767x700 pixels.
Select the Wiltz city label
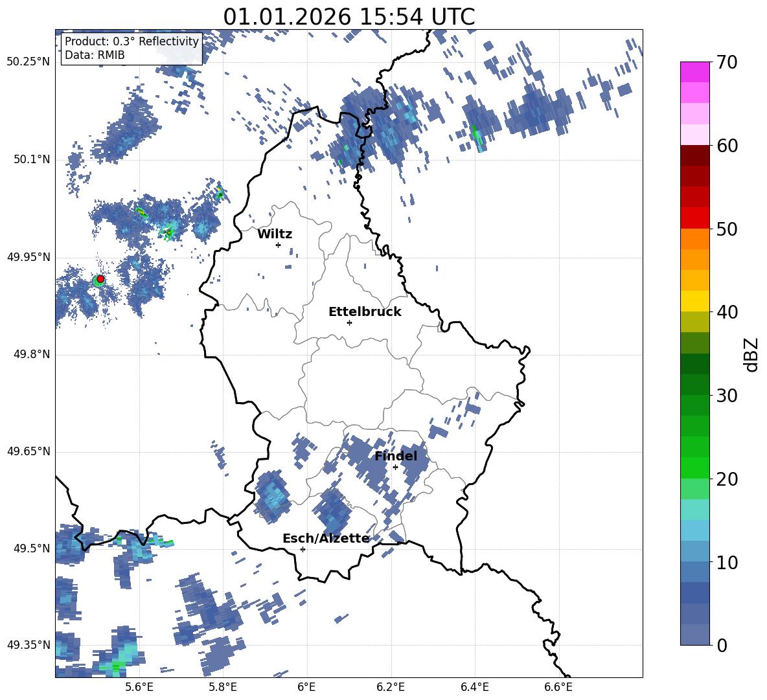point(275,234)
